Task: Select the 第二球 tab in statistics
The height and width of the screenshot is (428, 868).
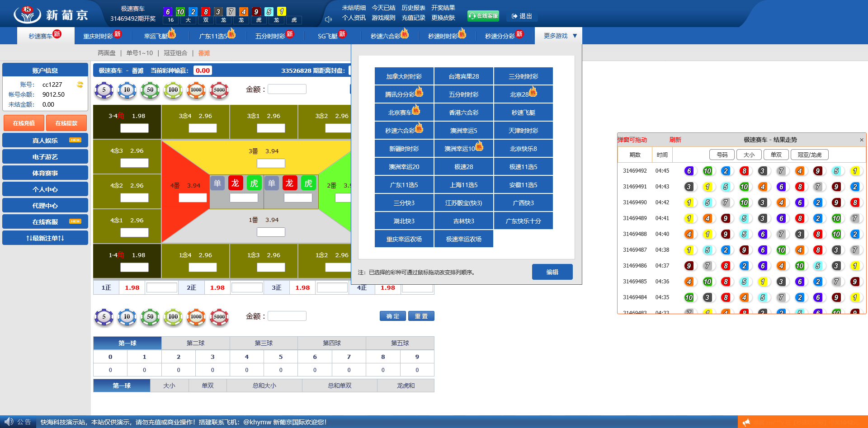Action: coord(196,343)
